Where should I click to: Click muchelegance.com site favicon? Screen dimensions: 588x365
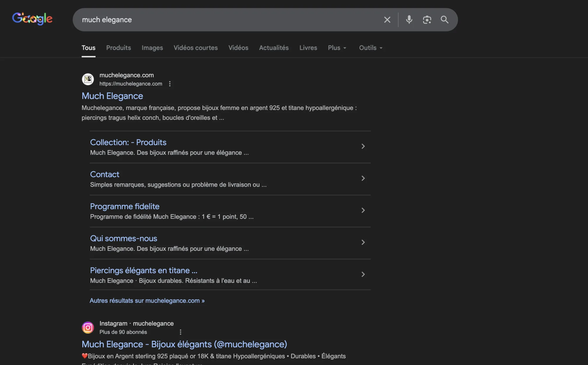click(x=88, y=79)
